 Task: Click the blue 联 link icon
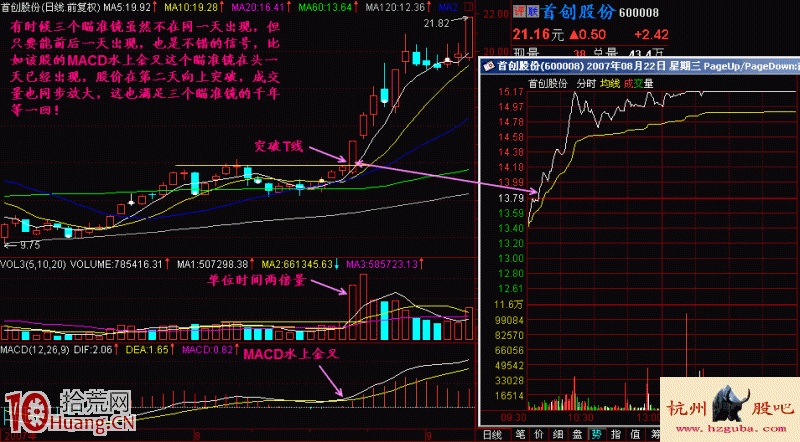[x=532, y=11]
